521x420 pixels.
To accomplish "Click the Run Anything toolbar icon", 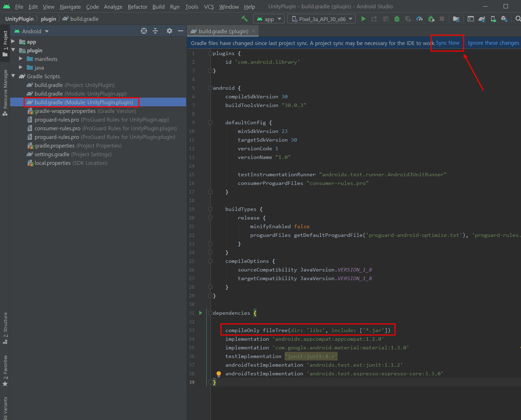I will click(x=470, y=19).
